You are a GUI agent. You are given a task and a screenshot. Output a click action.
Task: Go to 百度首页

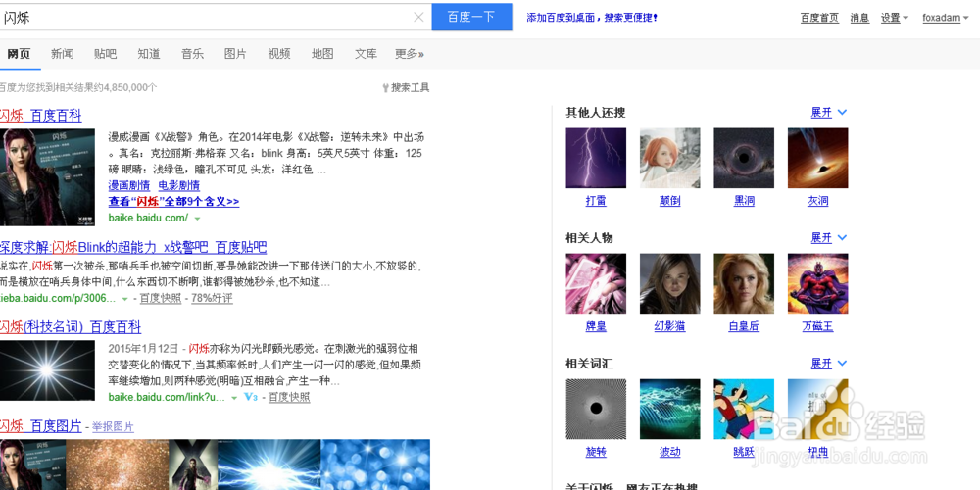819,18
